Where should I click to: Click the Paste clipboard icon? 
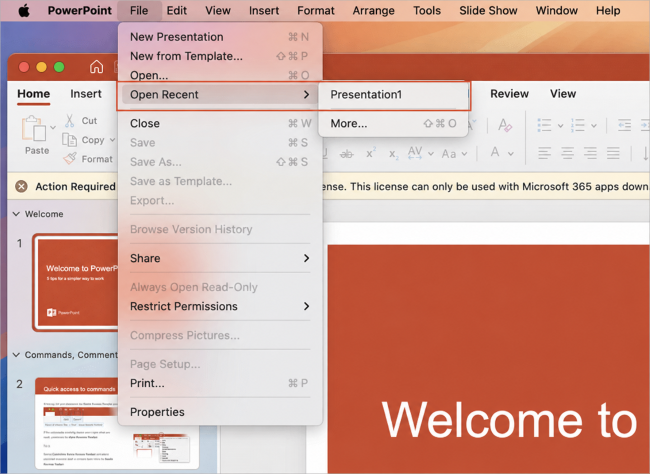tap(34, 128)
